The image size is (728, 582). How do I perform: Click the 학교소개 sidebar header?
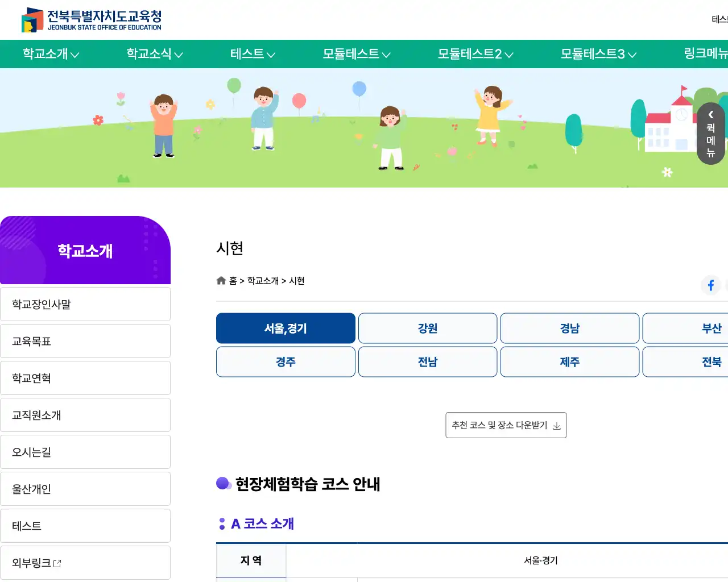pyautogui.click(x=85, y=250)
